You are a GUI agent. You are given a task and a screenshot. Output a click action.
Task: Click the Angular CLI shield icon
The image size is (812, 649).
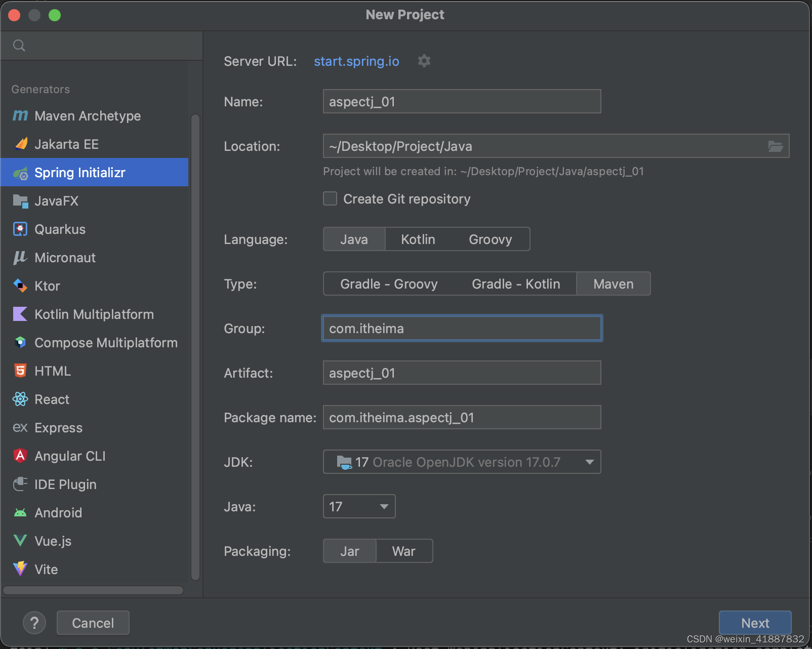coord(20,456)
